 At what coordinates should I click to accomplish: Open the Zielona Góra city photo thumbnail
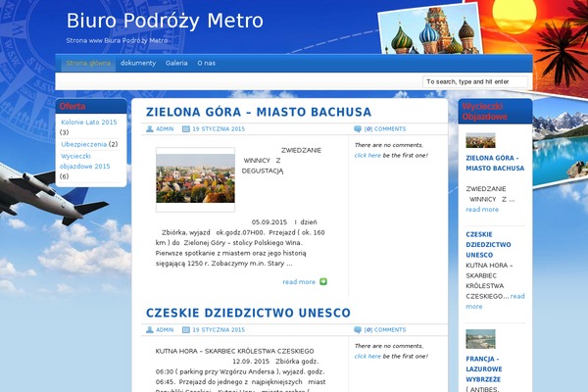coord(195,179)
